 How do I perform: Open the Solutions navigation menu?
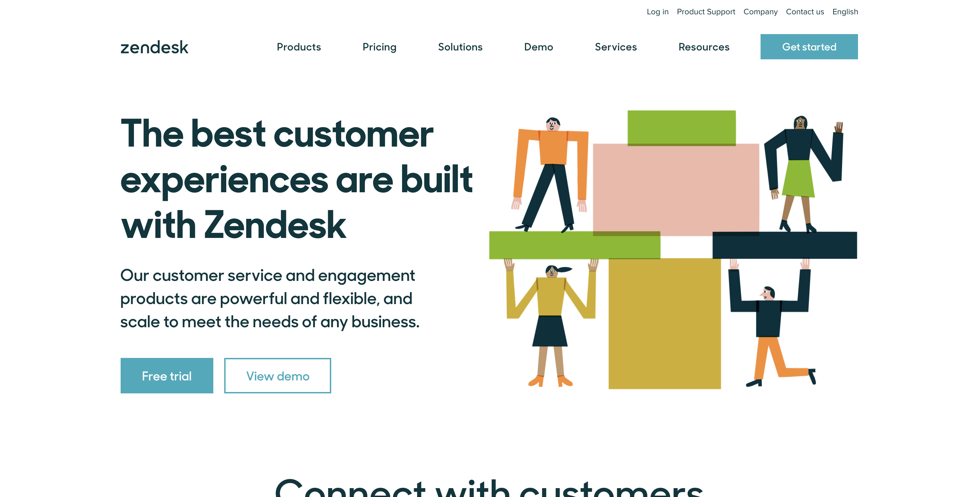[x=460, y=47]
